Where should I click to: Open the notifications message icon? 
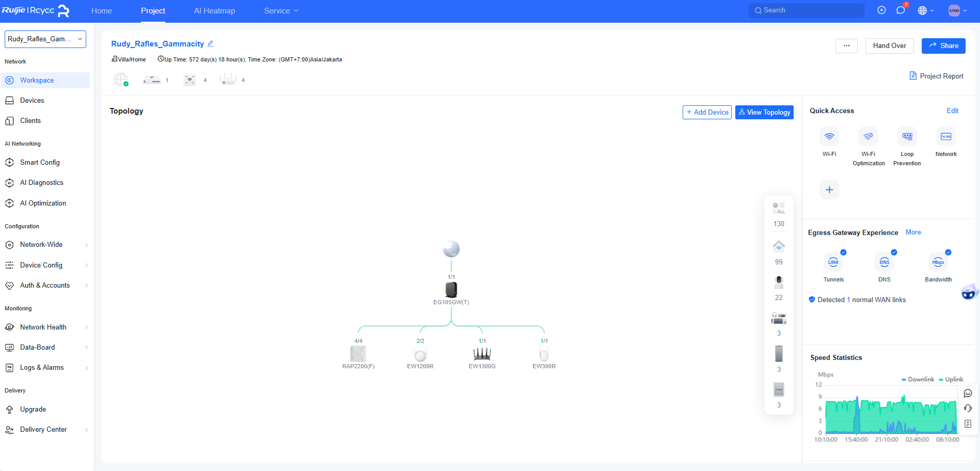(x=900, y=10)
